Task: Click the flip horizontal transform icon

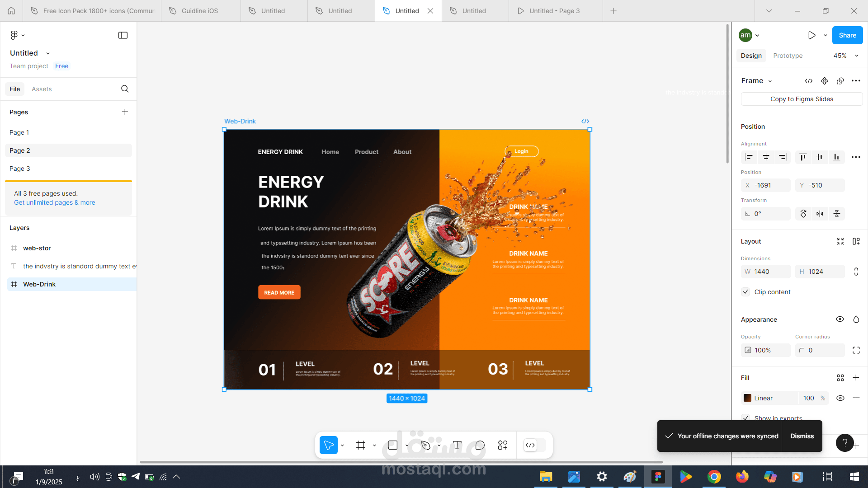Action: [x=820, y=214]
